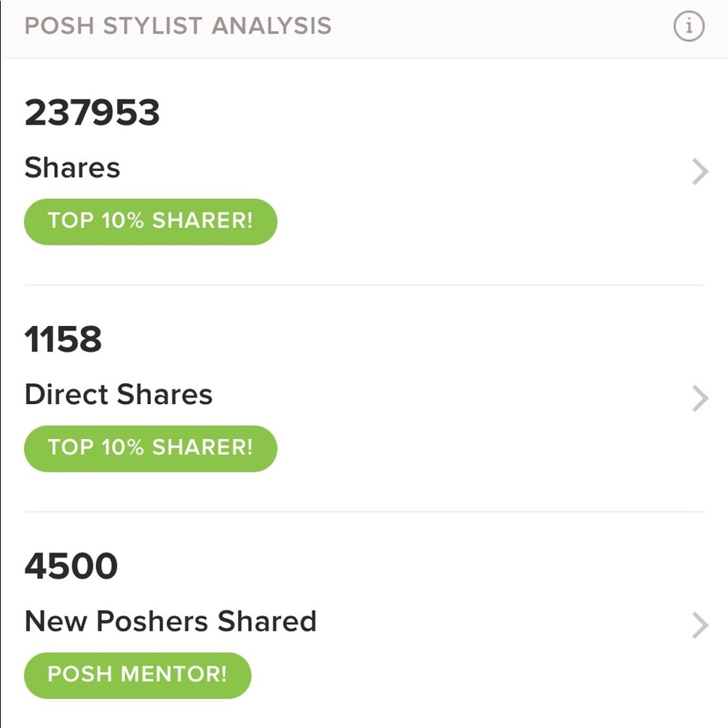
Task: Click the Posh Stylist Analysis header title
Action: [178, 26]
